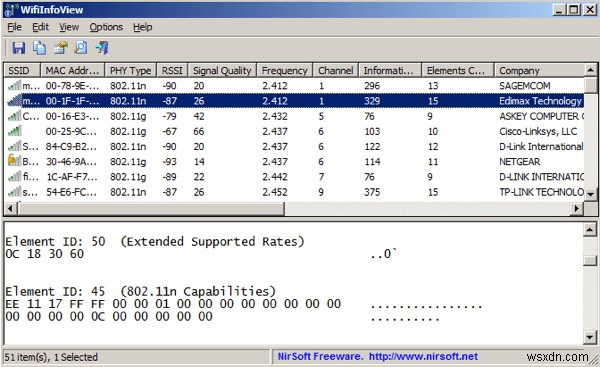The width and height of the screenshot is (600, 367).
Task: Sort by Frequency column header
Action: [x=285, y=70]
